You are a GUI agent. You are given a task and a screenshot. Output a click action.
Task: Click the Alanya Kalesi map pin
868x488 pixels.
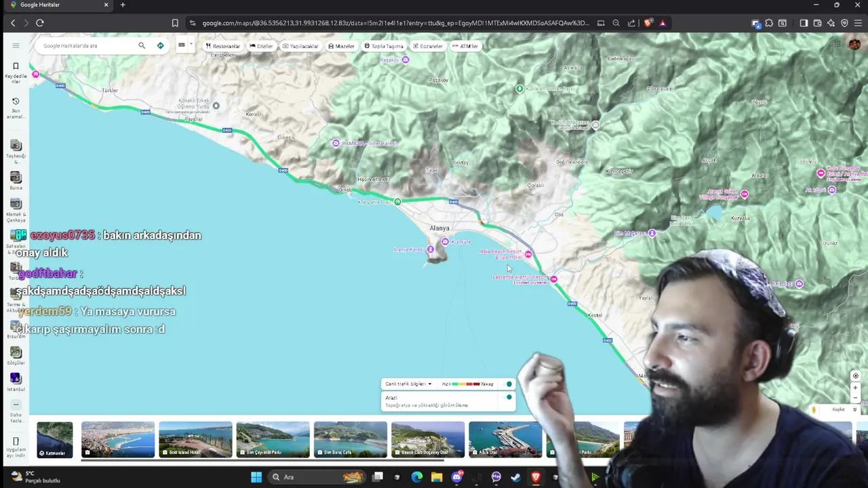tap(430, 249)
